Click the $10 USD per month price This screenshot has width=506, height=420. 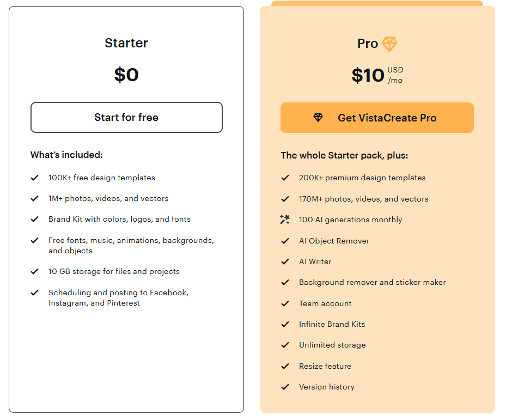pyautogui.click(x=377, y=75)
